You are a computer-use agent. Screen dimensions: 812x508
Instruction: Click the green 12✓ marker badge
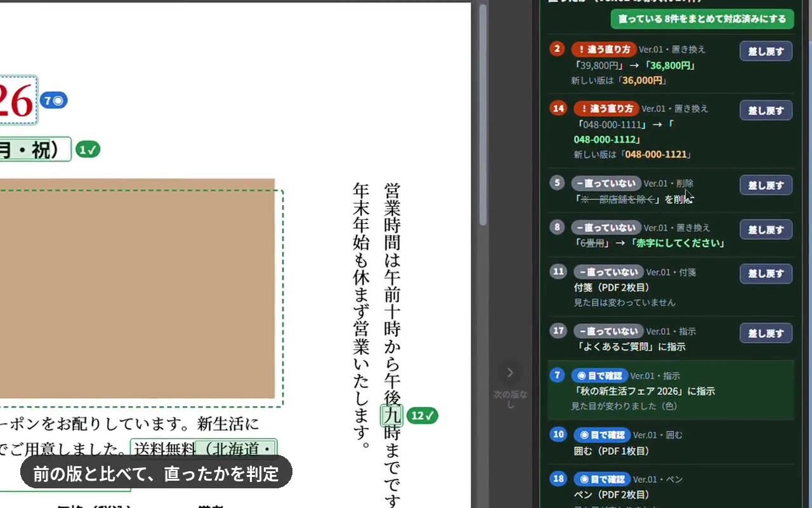(422, 416)
